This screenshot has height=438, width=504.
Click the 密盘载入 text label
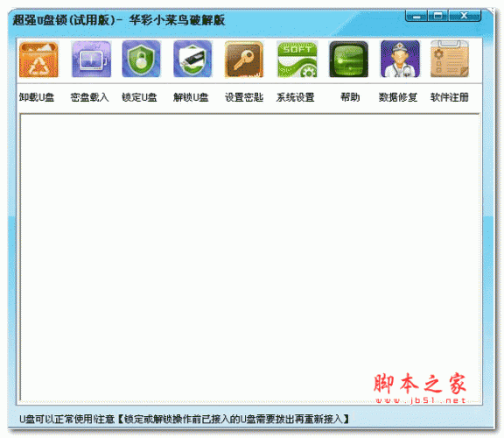(89, 97)
